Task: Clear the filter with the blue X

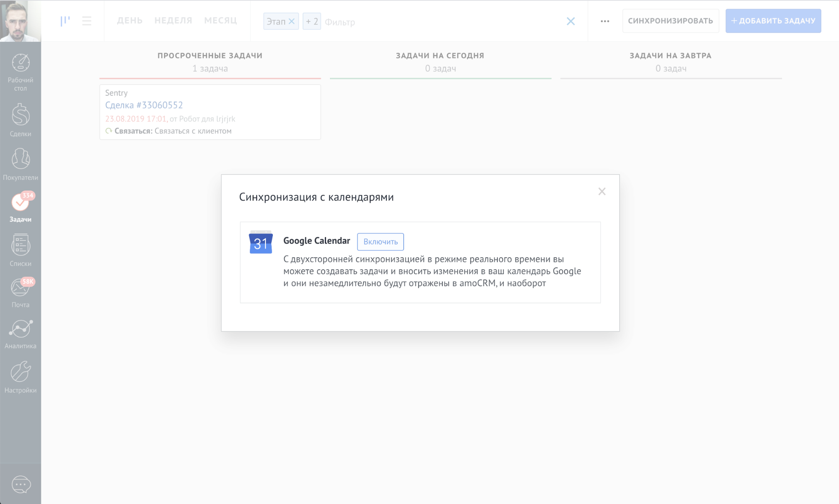Action: [571, 21]
